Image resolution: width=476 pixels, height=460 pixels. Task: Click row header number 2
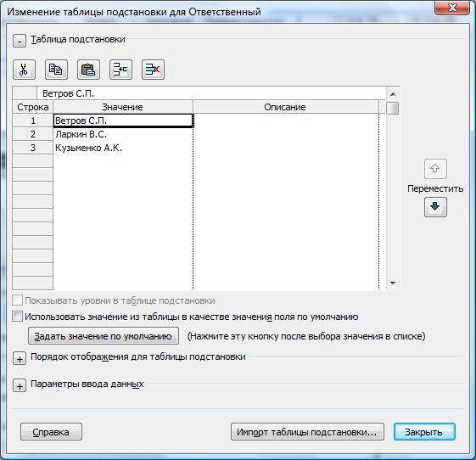pyautogui.click(x=33, y=134)
